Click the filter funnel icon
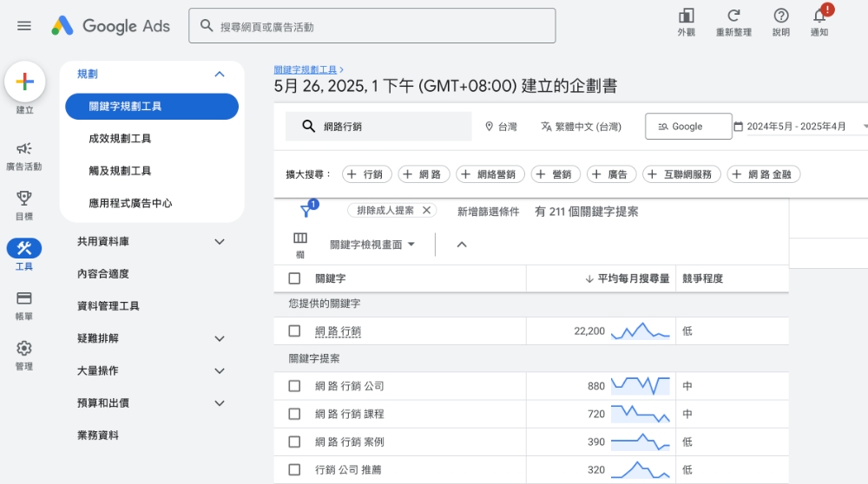The width and height of the screenshot is (868, 484). point(306,211)
